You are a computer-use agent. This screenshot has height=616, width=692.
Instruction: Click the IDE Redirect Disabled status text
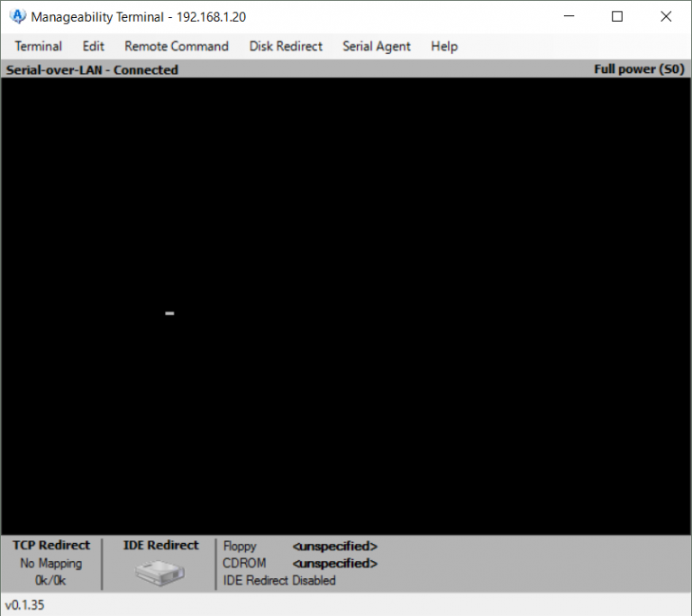pos(279,581)
